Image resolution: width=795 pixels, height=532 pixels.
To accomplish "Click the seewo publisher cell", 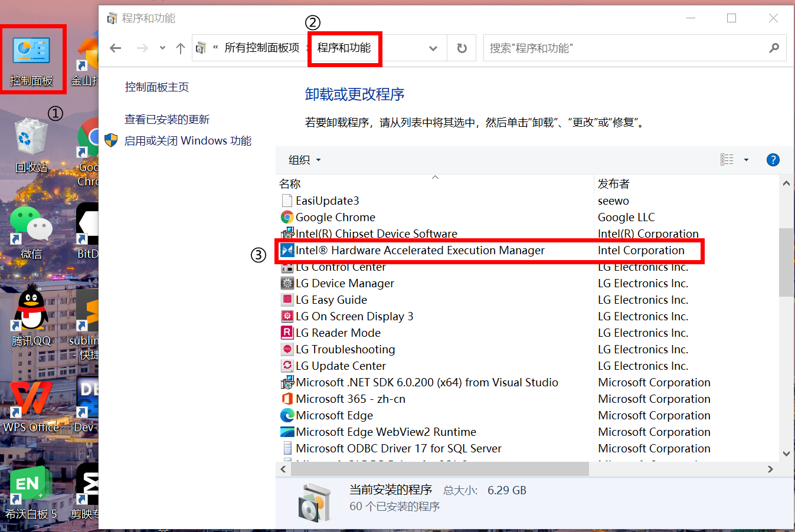I will pos(613,201).
